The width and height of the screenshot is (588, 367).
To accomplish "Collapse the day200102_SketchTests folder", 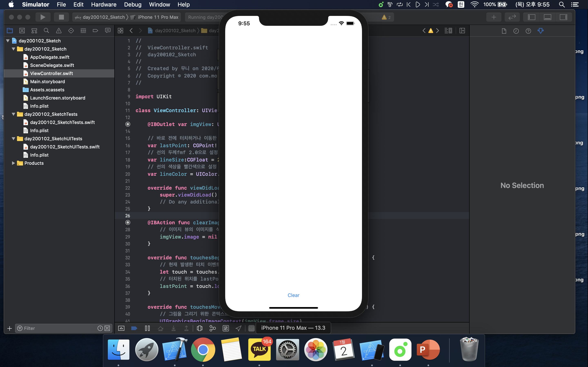I will click(14, 114).
